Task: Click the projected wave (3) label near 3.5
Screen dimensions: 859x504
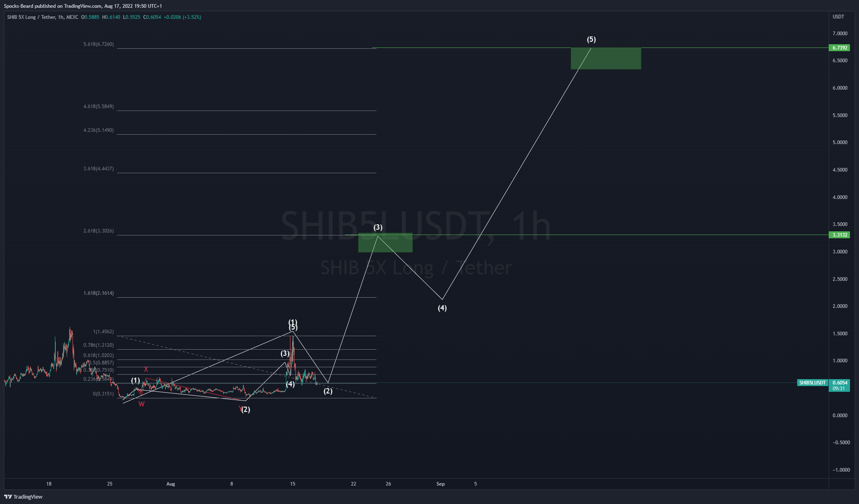Action: tap(378, 227)
